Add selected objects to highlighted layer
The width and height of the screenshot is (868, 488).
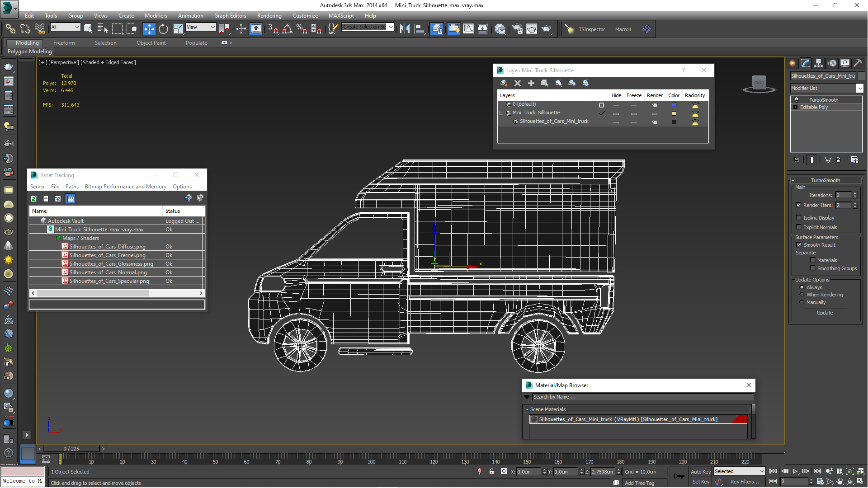(x=531, y=83)
